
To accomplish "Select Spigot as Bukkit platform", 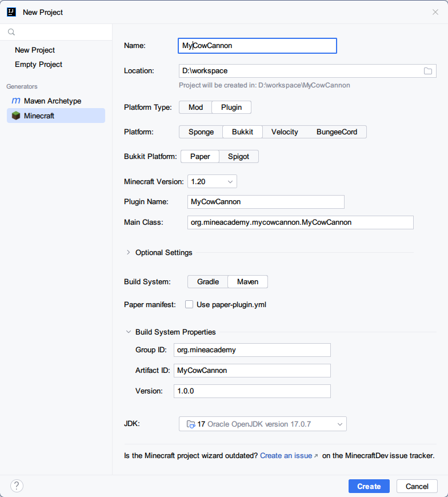I will tap(238, 157).
